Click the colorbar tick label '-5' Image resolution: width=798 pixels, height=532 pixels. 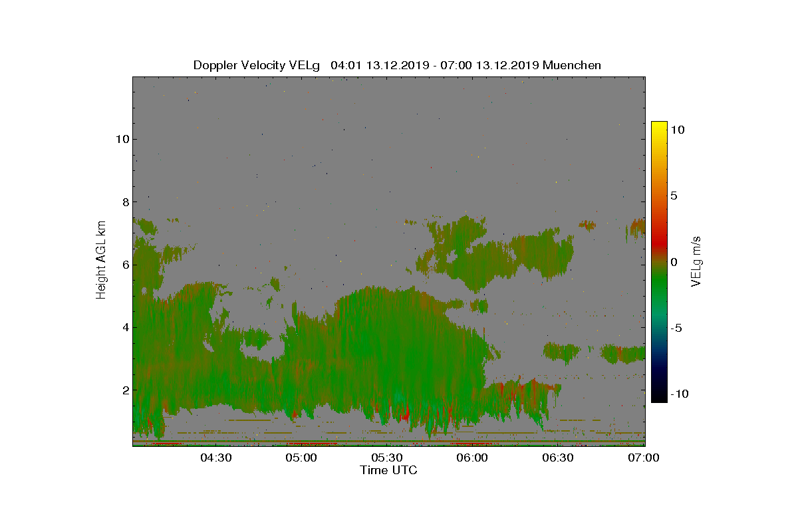(676, 328)
